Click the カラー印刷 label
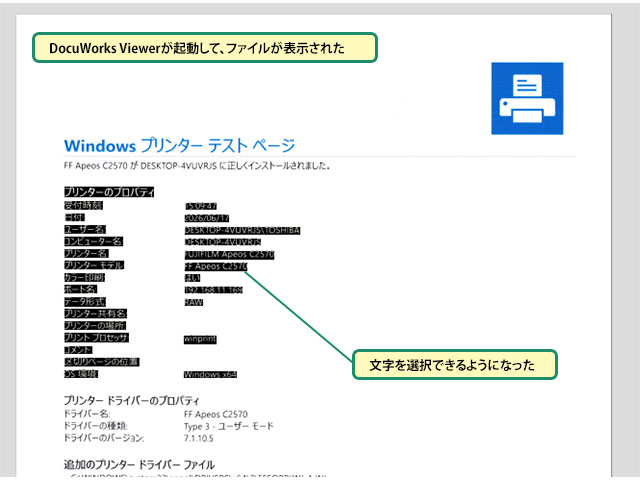The width and height of the screenshot is (640, 480). (x=84, y=278)
